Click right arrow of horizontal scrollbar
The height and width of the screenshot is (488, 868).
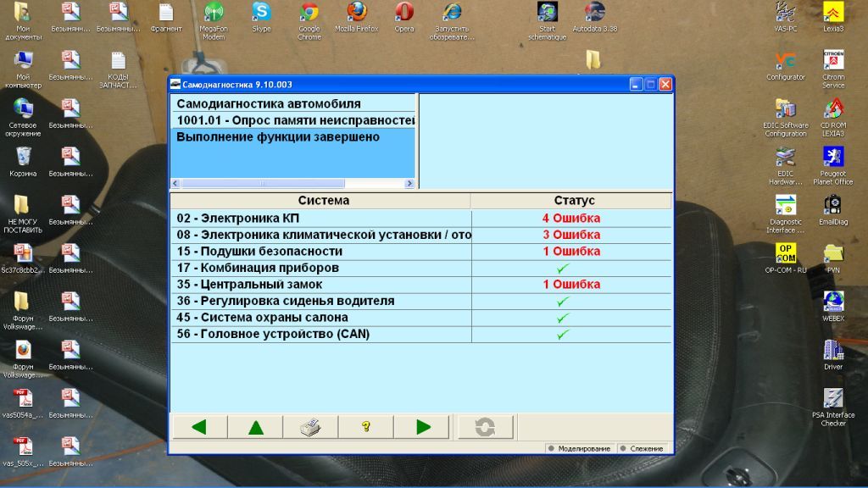[409, 183]
